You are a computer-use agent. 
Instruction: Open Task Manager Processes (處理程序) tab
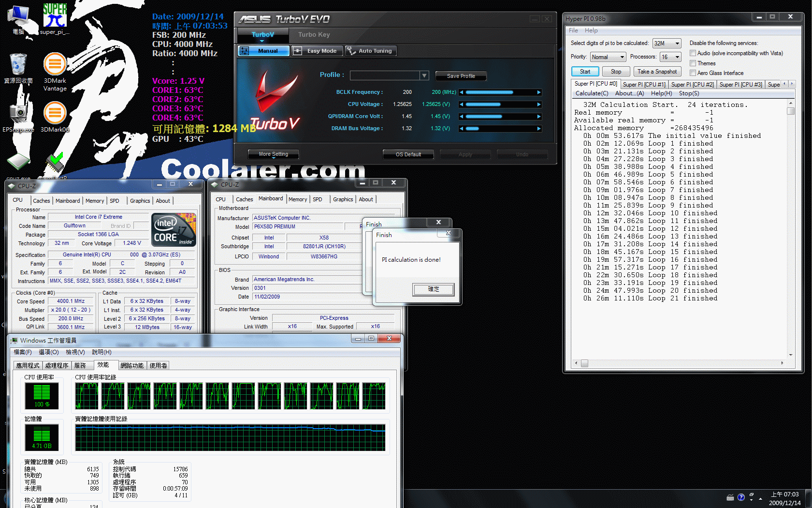tap(57, 366)
